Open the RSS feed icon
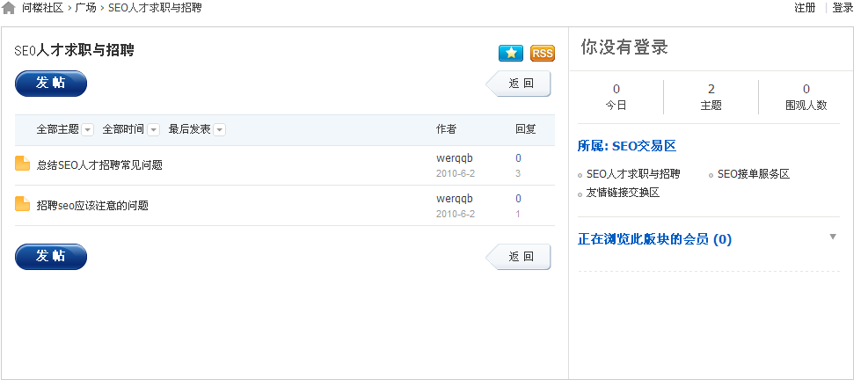 pos(542,53)
